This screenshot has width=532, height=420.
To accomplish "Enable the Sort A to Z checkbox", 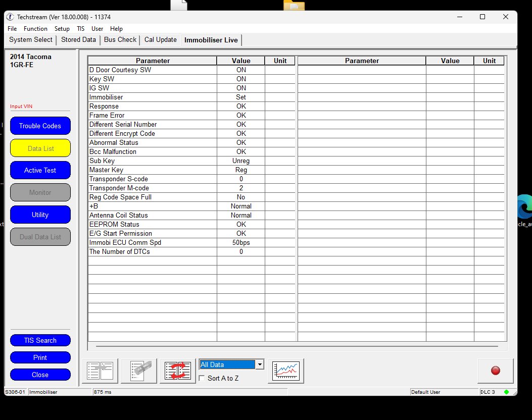I will pyautogui.click(x=202, y=378).
